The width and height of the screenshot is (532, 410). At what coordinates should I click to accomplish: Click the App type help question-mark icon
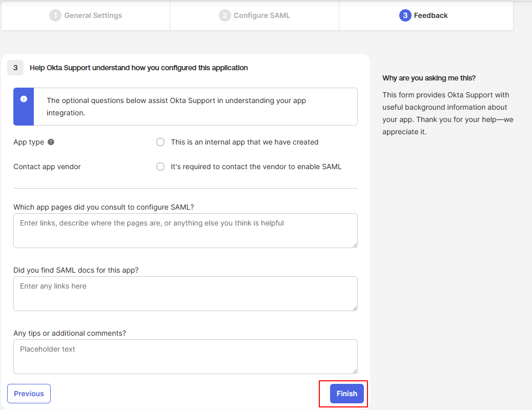[x=51, y=142]
